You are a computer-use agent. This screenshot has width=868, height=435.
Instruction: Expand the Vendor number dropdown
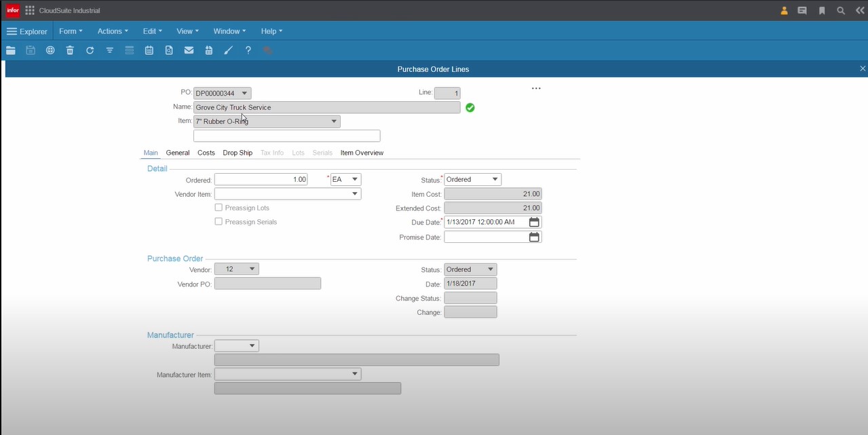tap(252, 269)
